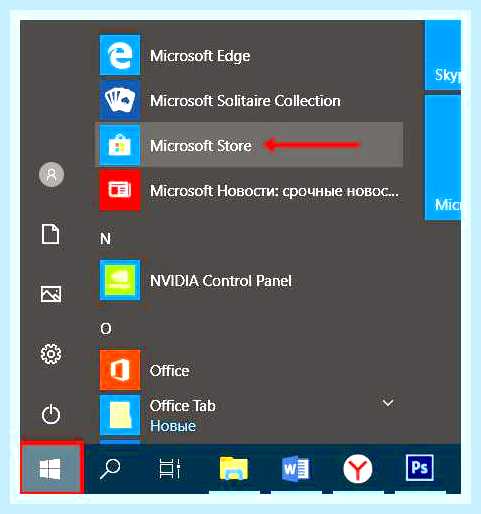Viewport: 481px width, 514px height.
Task: Open the user account avatar in the sidebar
Action: [x=51, y=174]
